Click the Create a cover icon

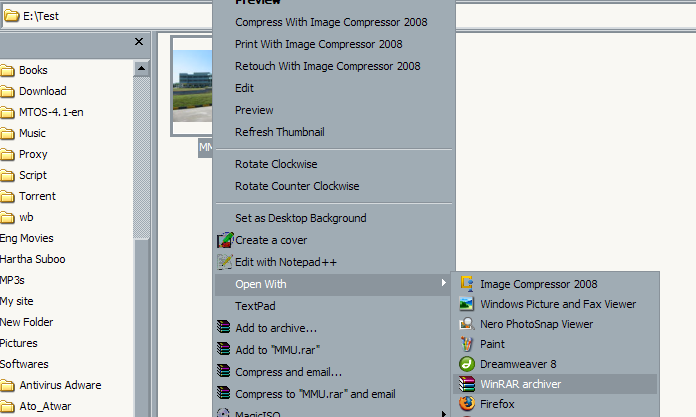225,240
